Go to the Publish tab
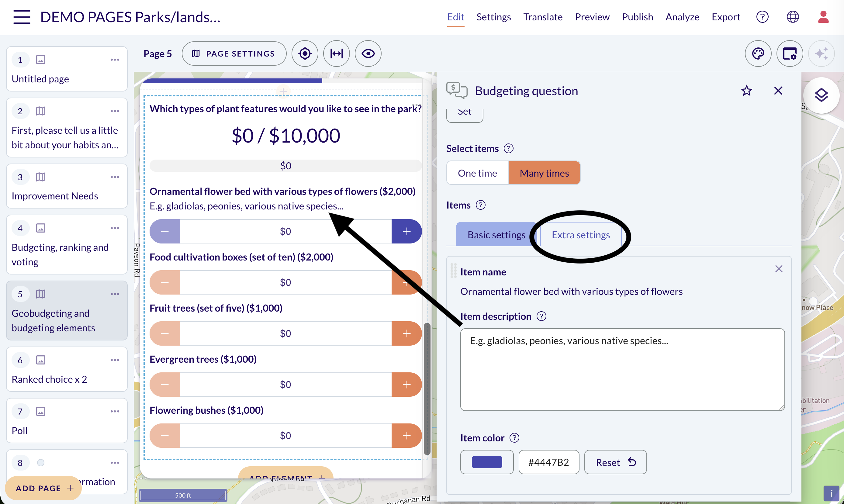The image size is (844, 504). click(638, 17)
